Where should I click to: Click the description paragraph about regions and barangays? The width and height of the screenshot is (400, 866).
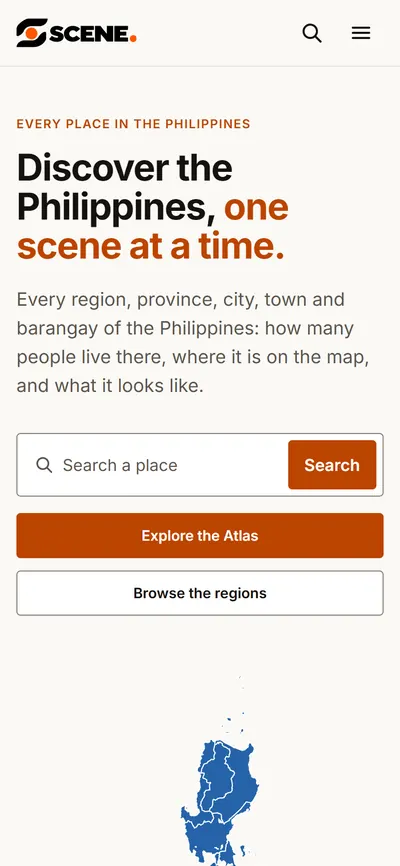pos(193,342)
